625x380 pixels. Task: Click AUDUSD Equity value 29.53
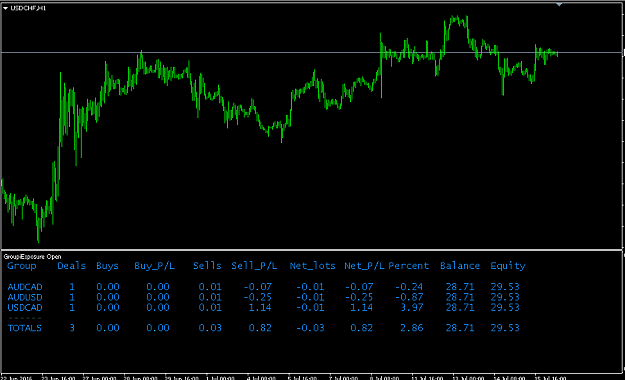pyautogui.click(x=505, y=297)
